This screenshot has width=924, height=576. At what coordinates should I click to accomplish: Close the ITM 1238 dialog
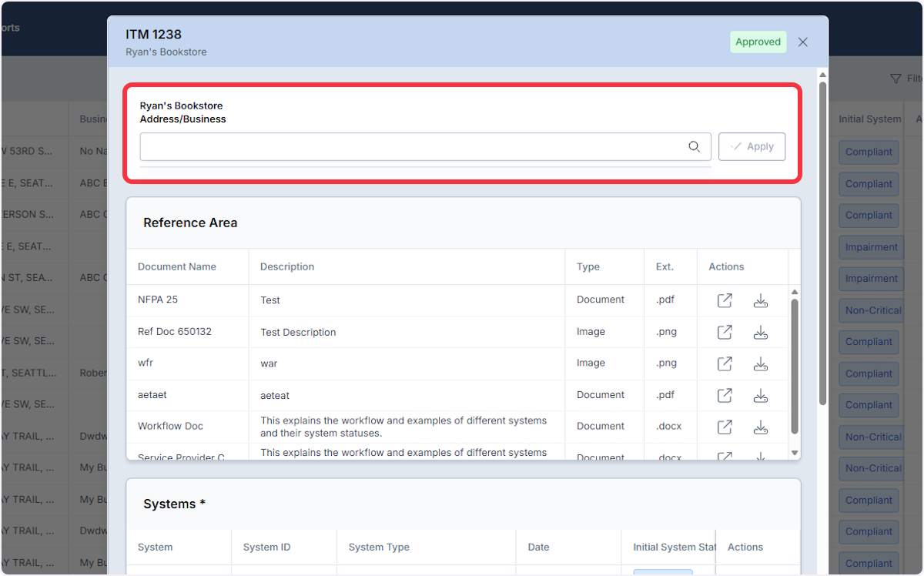803,42
